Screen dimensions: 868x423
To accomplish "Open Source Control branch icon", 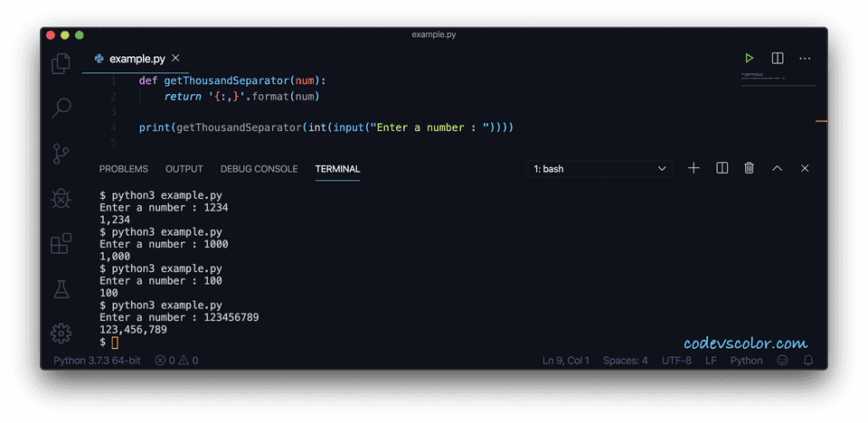I will (61, 154).
